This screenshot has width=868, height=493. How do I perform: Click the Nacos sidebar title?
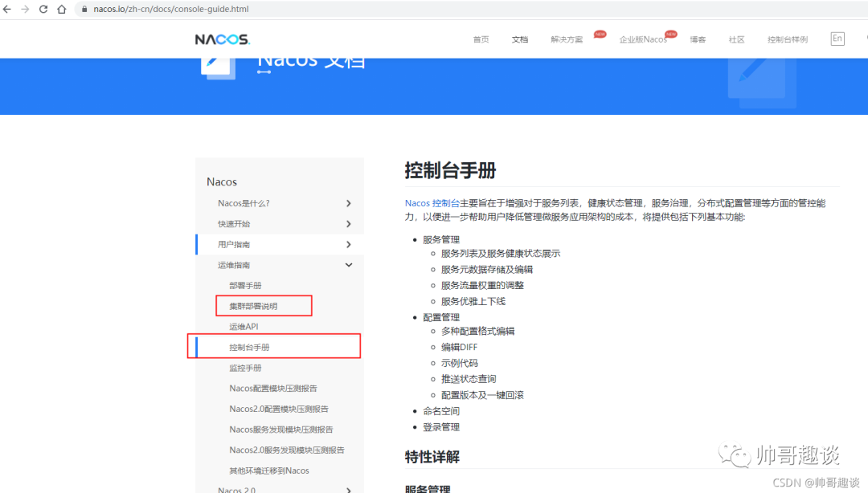tap(222, 182)
